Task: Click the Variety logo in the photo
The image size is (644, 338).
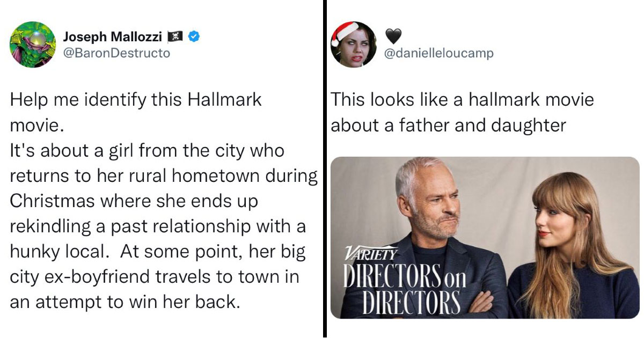Action: pos(371,253)
